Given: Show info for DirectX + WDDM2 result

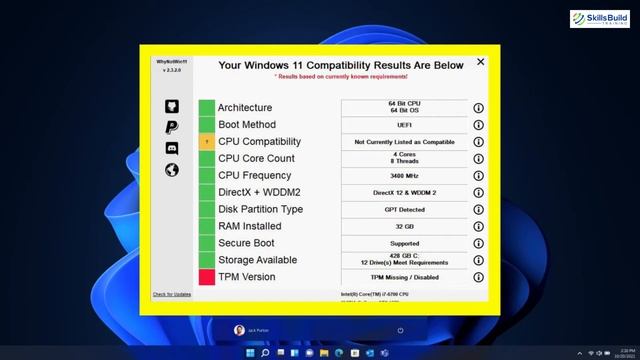Looking at the screenshot, I should click(x=478, y=193).
